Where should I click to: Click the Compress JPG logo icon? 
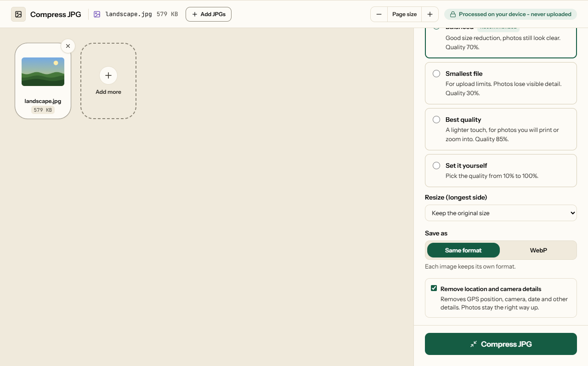[x=18, y=14]
